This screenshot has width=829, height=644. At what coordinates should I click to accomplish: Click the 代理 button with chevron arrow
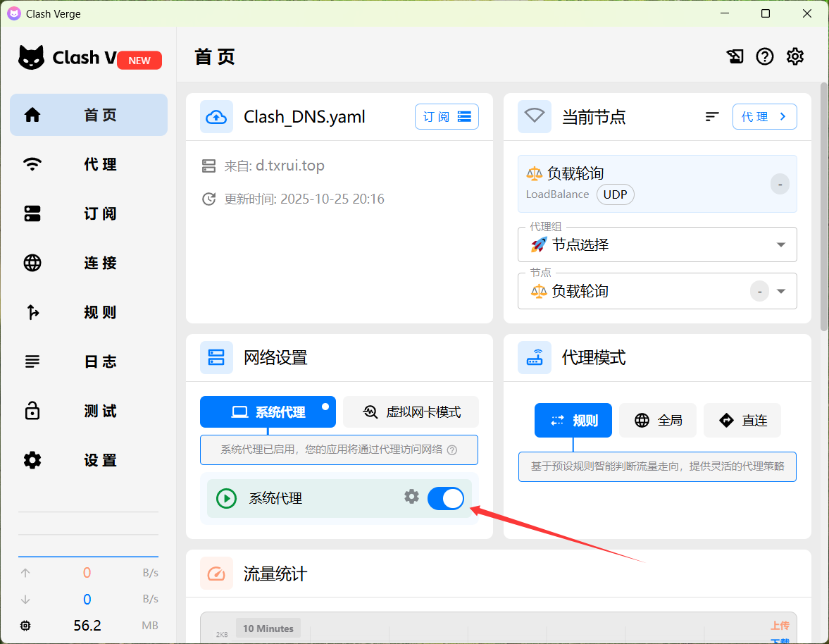(764, 117)
